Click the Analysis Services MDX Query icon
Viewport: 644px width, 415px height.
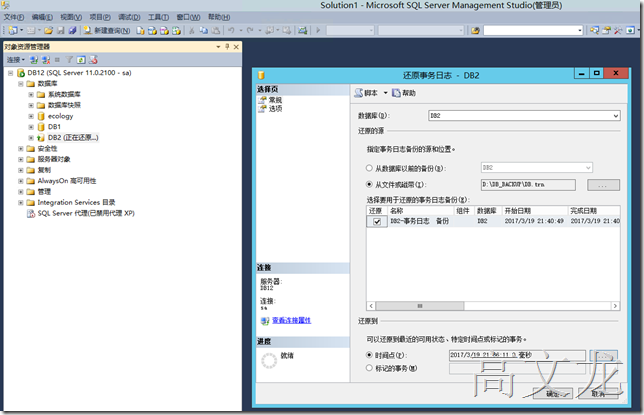[x=152, y=30]
